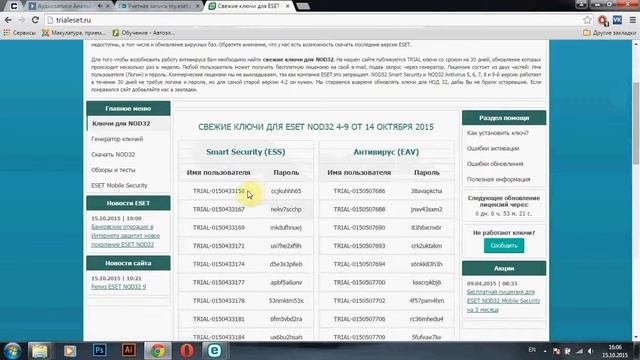
Task: Select Ключи для NOD32 in main menu
Action: 121,123
